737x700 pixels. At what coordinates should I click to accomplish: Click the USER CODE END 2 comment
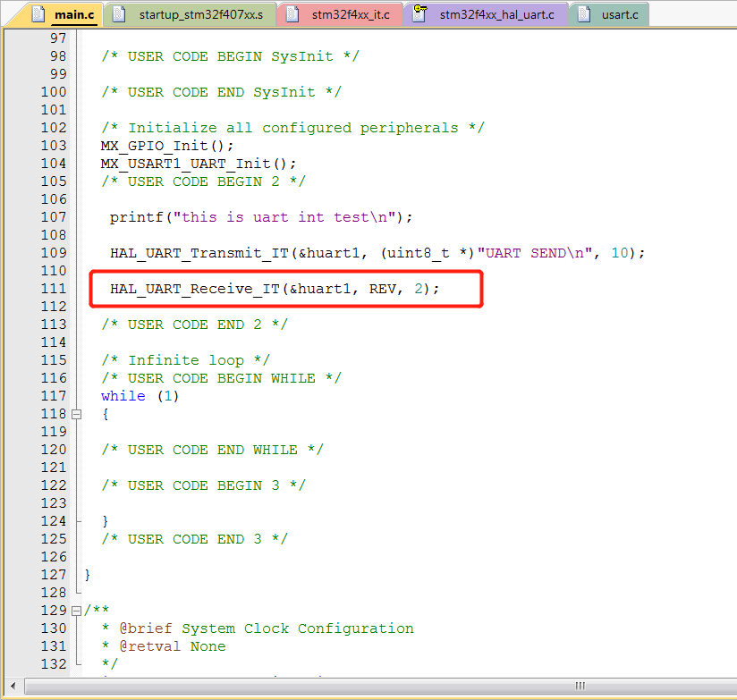(195, 325)
